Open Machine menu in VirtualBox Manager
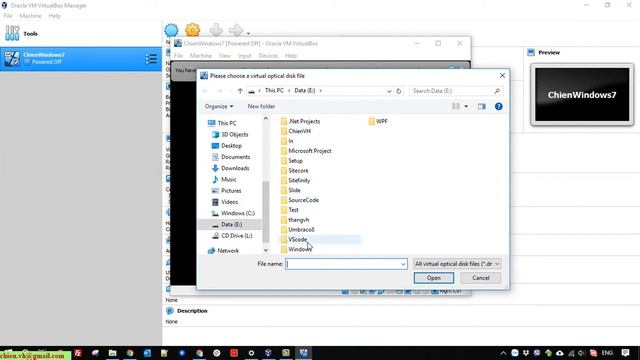 click(30, 16)
